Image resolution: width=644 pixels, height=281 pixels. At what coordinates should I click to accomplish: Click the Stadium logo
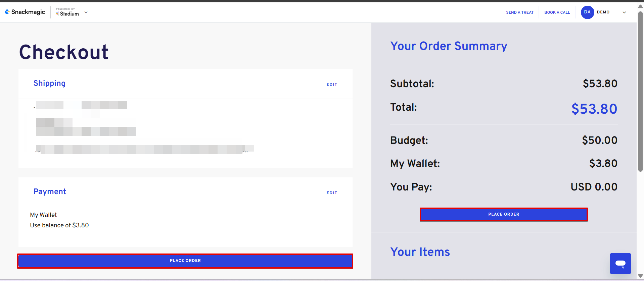click(67, 13)
